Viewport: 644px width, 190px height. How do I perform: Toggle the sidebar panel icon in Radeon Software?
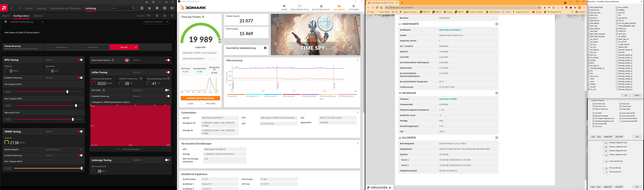pyautogui.click(x=172, y=8)
